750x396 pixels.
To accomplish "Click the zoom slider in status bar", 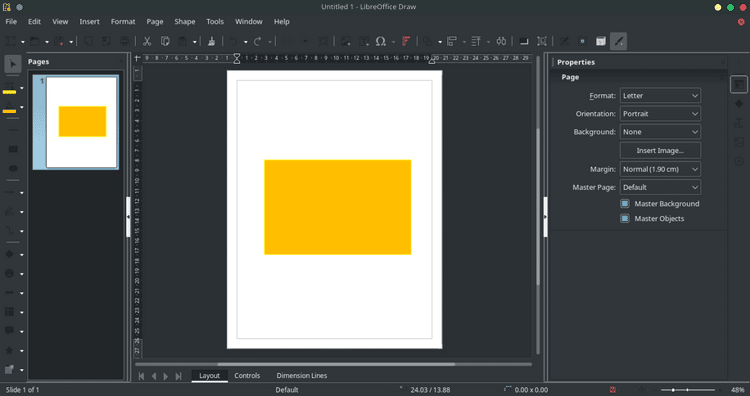I will pyautogui.click(x=688, y=390).
